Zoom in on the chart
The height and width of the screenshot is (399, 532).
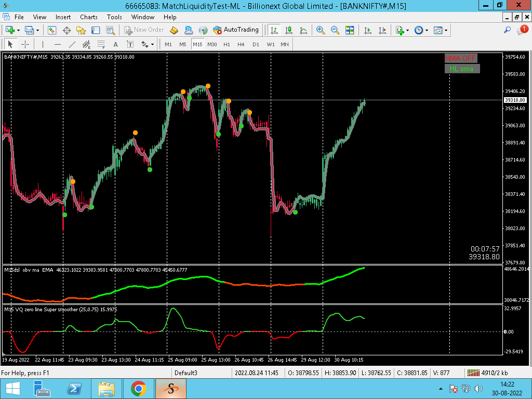(x=320, y=30)
